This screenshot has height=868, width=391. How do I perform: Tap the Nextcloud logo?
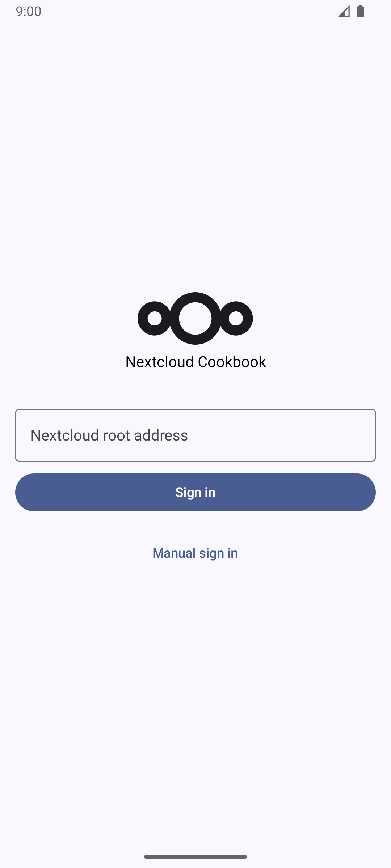pyautogui.click(x=195, y=318)
